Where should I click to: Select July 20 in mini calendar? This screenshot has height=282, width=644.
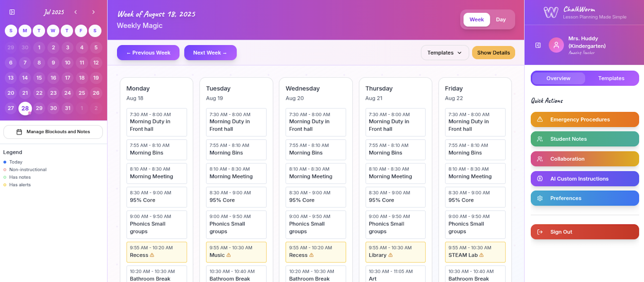point(11,93)
